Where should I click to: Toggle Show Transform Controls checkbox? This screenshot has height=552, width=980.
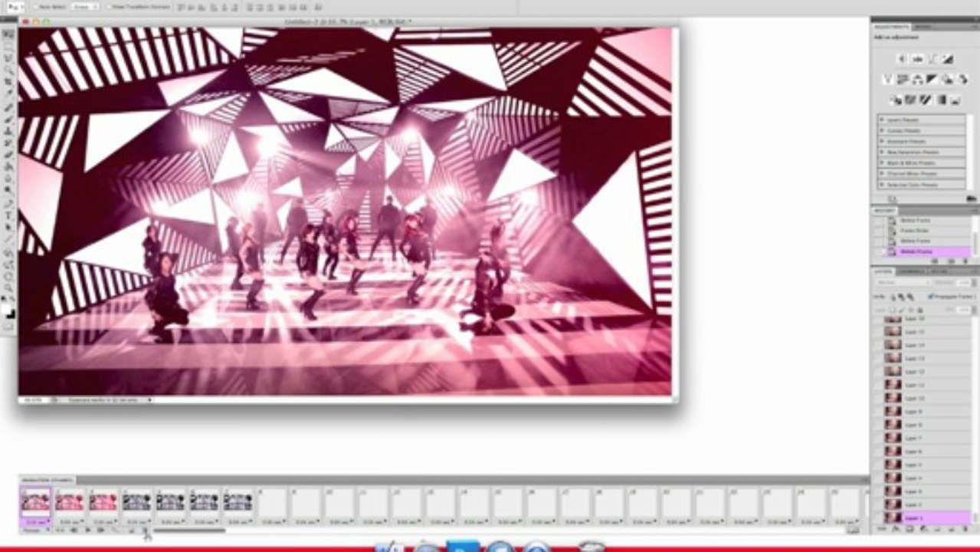tap(109, 7)
